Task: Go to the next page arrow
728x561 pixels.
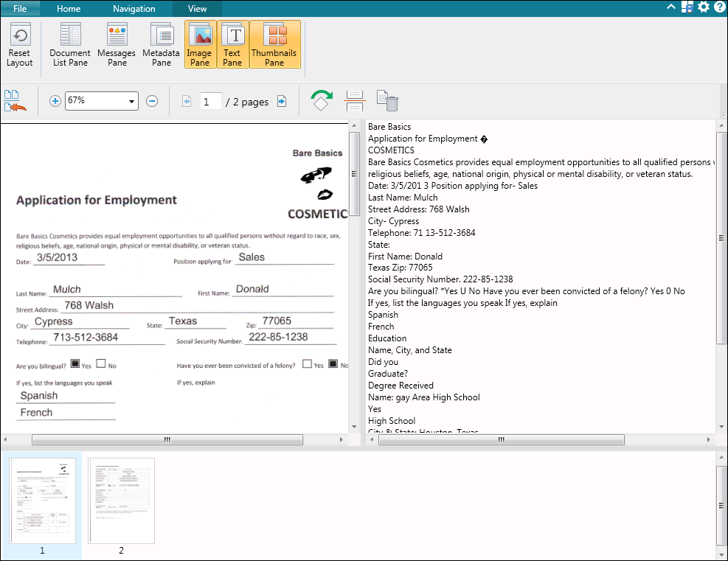Action: click(x=282, y=102)
